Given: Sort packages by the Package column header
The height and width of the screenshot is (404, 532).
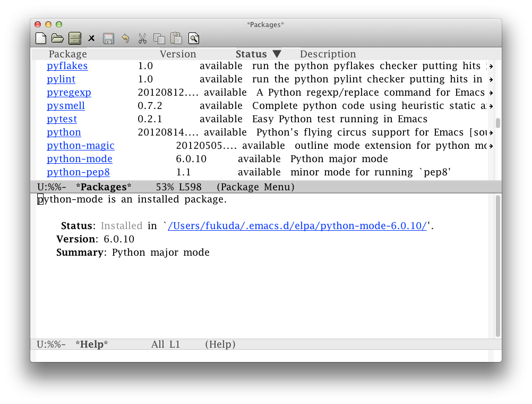Looking at the screenshot, I should tap(68, 54).
